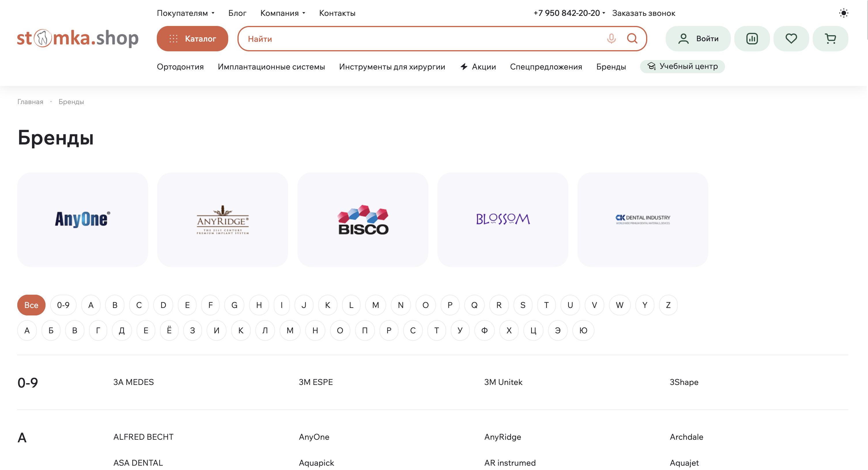The image size is (868, 470).
Task: Filter brands by Cyrillic letter Д
Action: (x=122, y=330)
